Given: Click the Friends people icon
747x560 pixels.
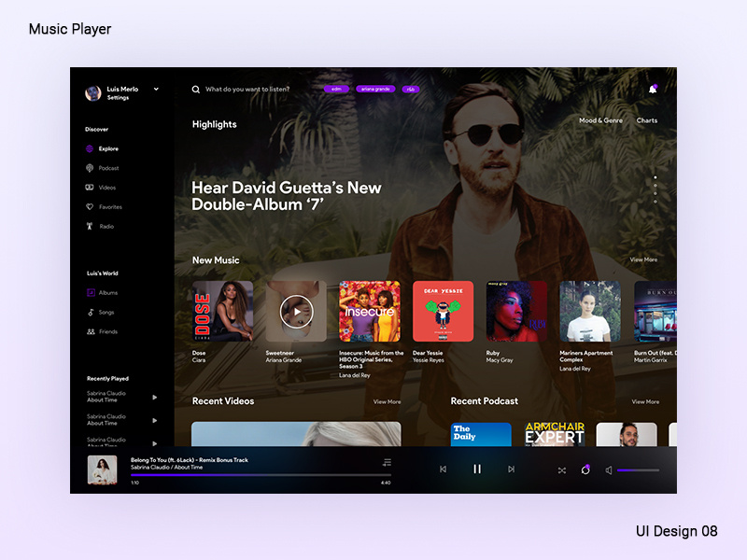Looking at the screenshot, I should [x=91, y=331].
